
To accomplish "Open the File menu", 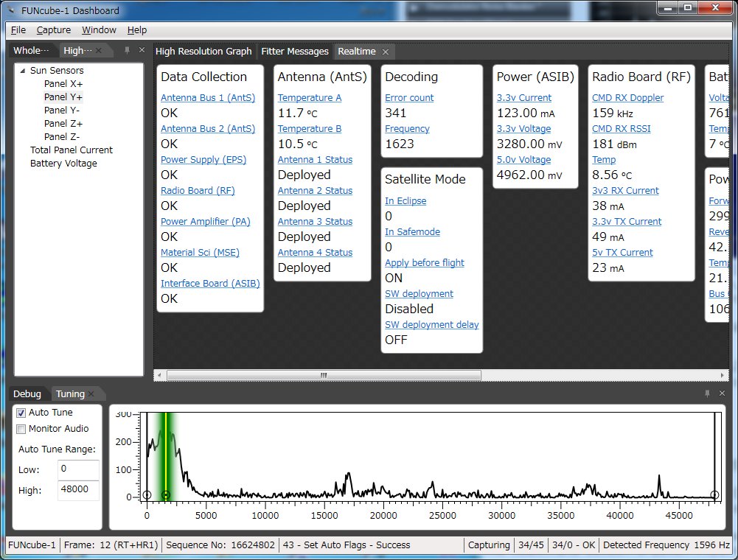I will [18, 29].
